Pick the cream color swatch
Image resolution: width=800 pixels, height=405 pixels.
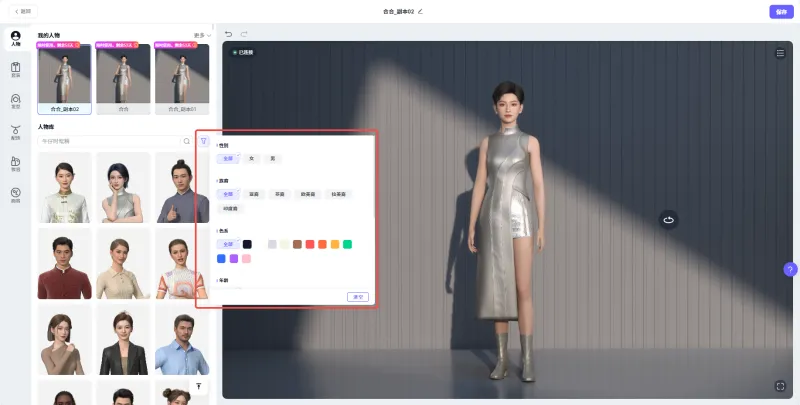(285, 244)
